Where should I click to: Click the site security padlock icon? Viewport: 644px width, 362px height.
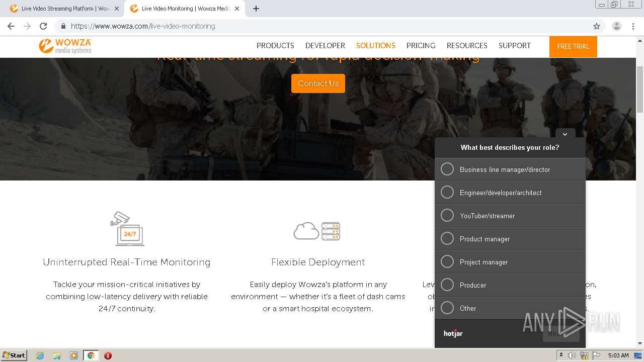click(63, 26)
